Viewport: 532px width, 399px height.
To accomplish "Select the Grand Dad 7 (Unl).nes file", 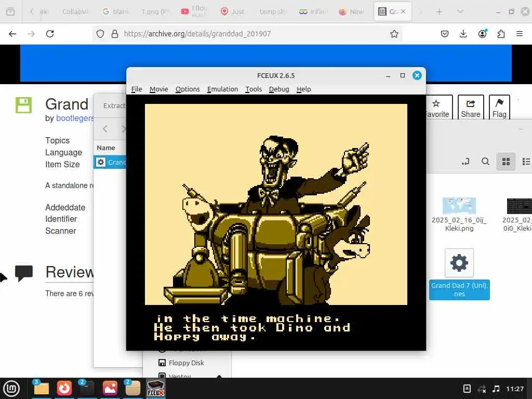I will 459,273.
